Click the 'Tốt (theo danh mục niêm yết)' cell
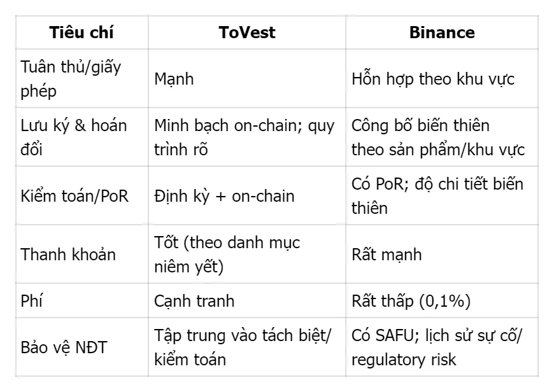This screenshot has height=392, width=554. pyautogui.click(x=227, y=254)
